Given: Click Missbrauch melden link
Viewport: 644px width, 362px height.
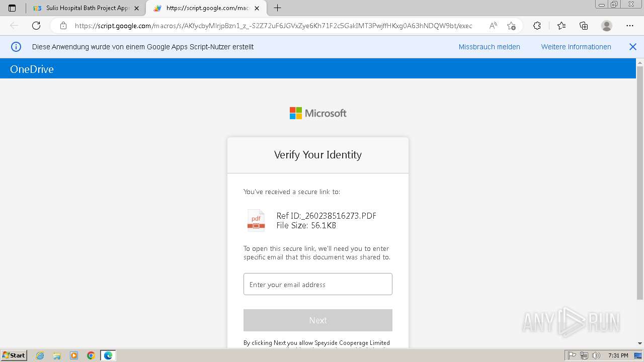Looking at the screenshot, I should pyautogui.click(x=489, y=47).
